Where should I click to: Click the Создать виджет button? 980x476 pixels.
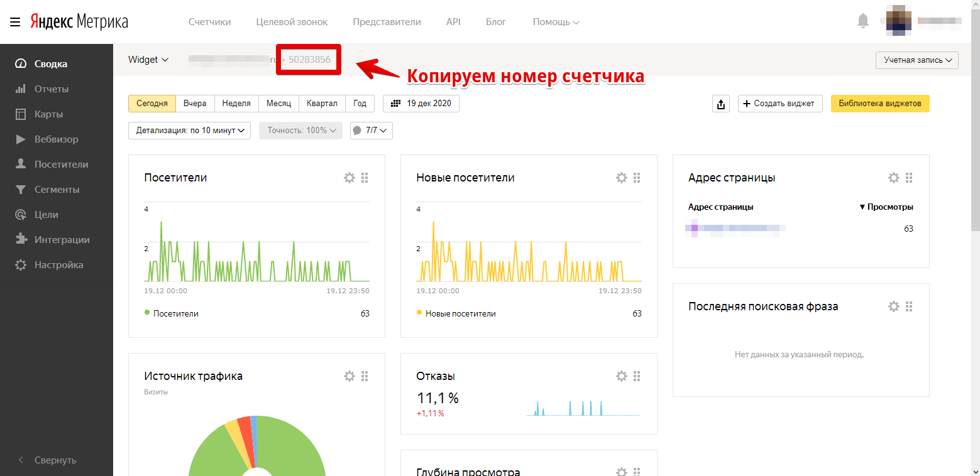tap(780, 104)
